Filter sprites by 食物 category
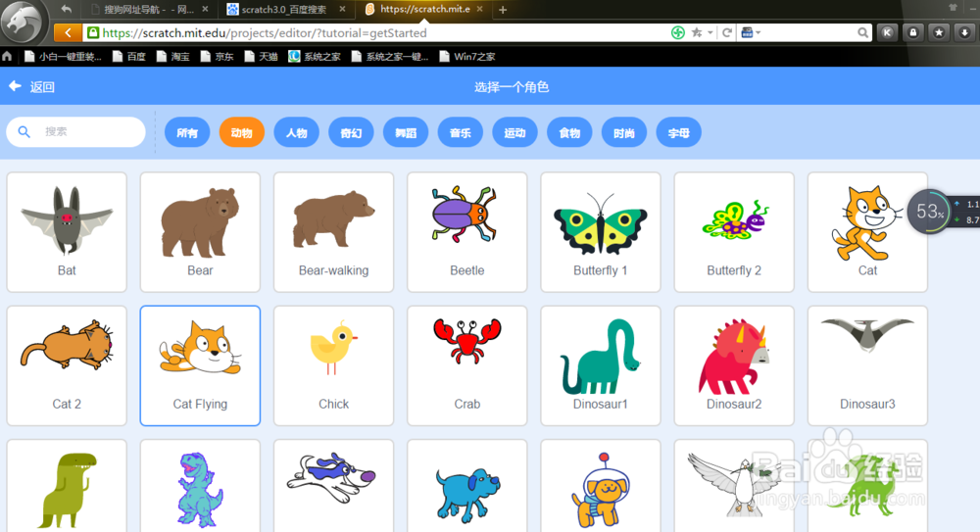 click(x=569, y=132)
